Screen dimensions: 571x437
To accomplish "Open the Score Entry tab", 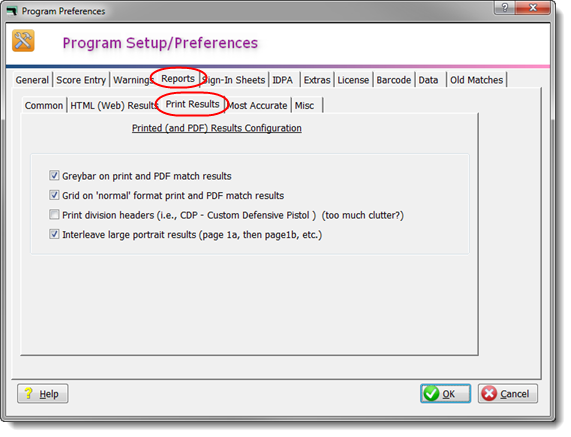I will pos(81,80).
